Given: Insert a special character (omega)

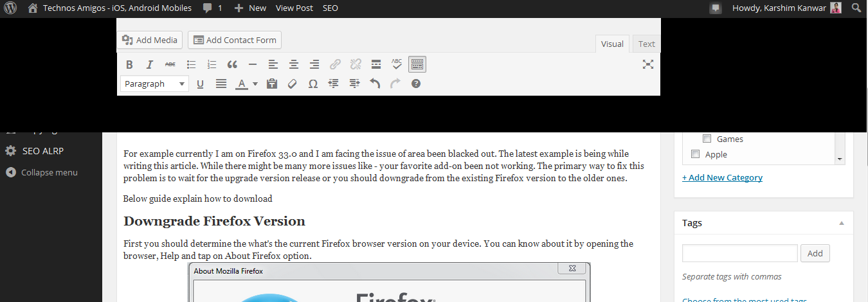Looking at the screenshot, I should click(x=312, y=84).
